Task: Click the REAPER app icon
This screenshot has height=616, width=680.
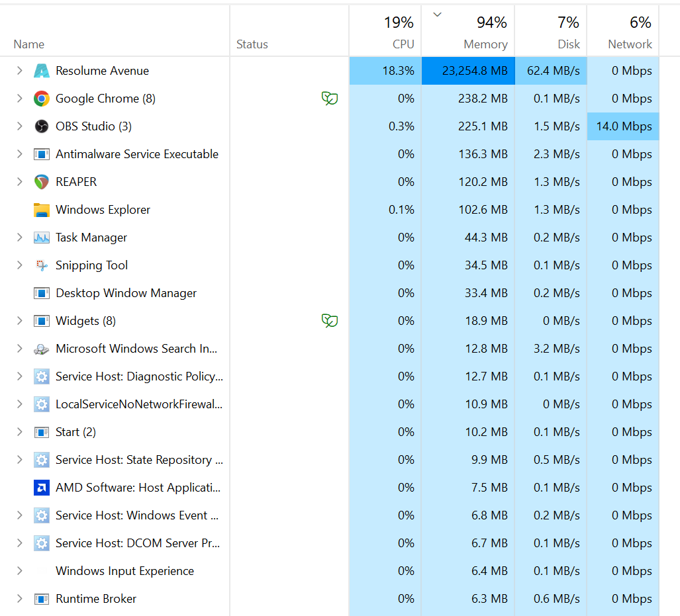Action: [x=42, y=182]
